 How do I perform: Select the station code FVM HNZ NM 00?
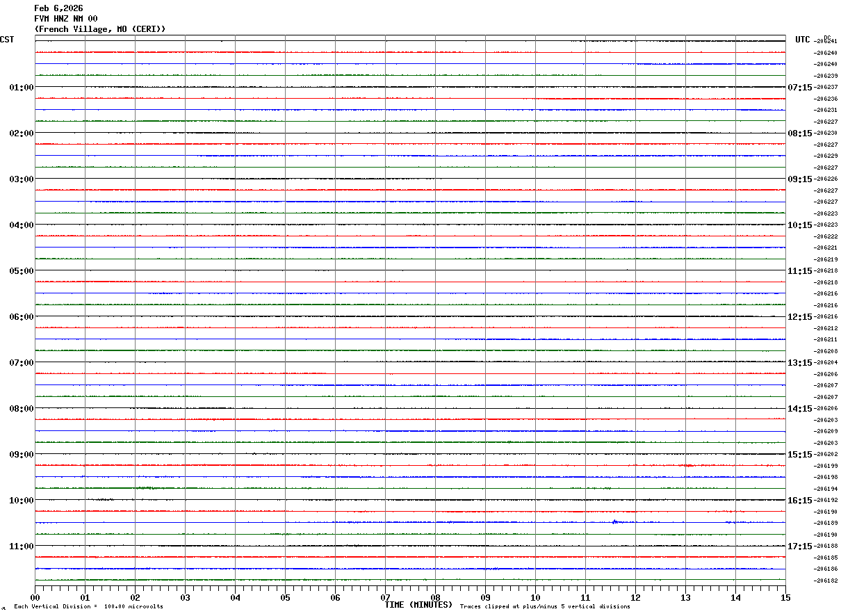tap(66, 19)
